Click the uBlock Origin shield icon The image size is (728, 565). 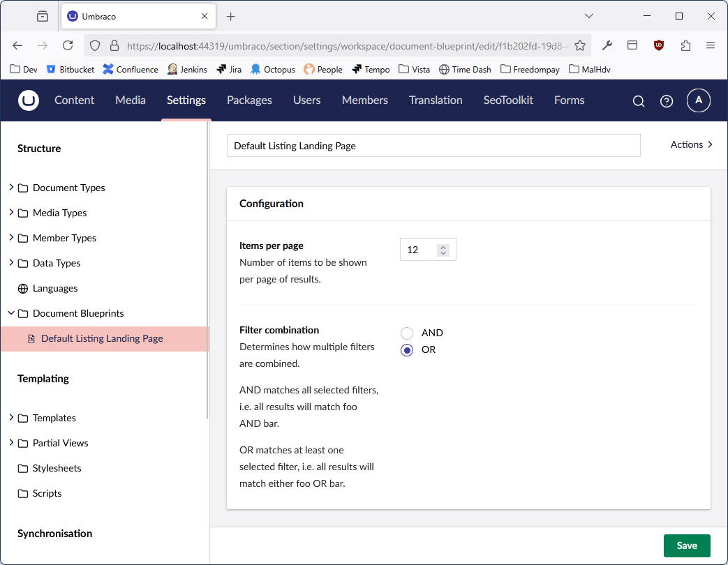click(658, 45)
